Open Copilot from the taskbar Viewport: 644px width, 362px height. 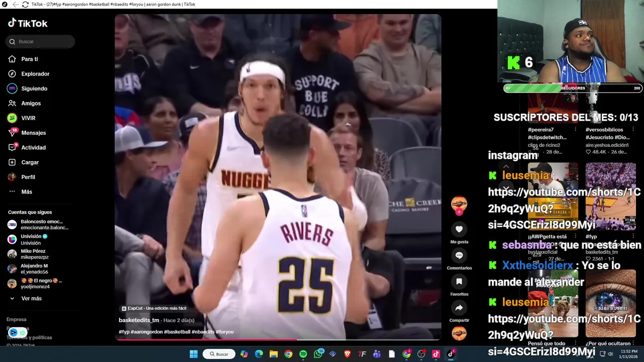pos(244,354)
